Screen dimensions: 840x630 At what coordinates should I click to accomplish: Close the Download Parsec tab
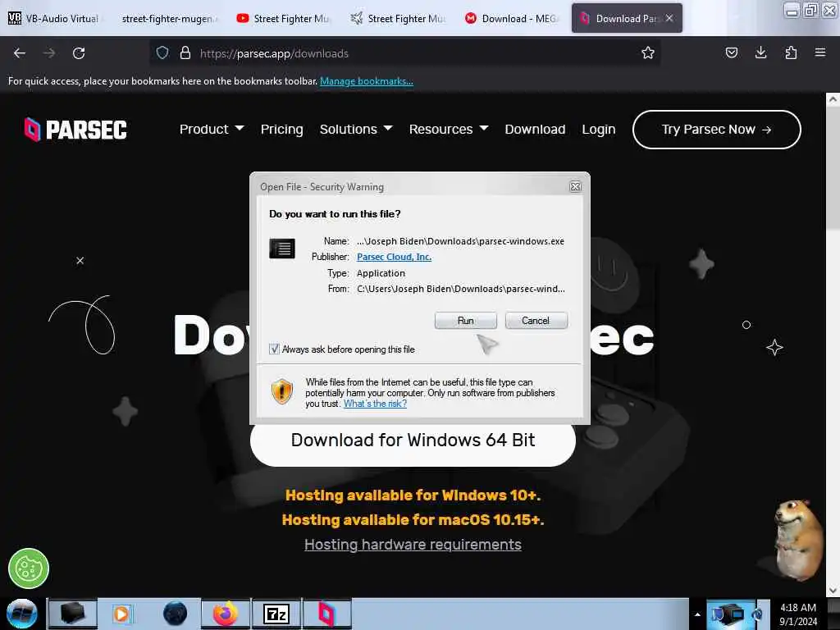pos(669,18)
